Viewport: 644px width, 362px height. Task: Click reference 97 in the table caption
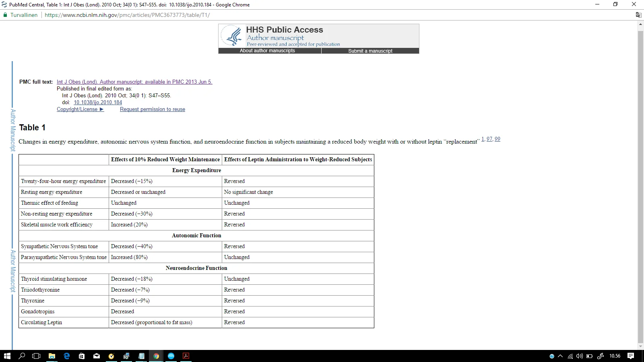coord(489,139)
